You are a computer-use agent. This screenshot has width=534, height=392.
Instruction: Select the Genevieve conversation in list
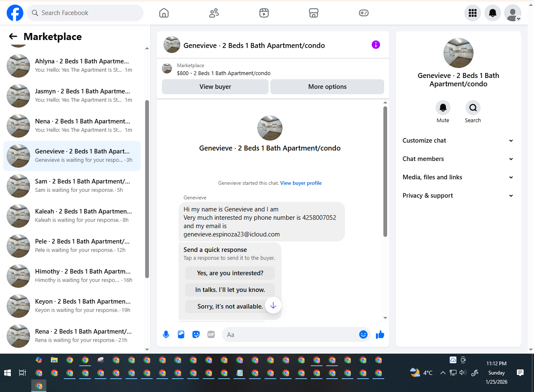pos(72,156)
